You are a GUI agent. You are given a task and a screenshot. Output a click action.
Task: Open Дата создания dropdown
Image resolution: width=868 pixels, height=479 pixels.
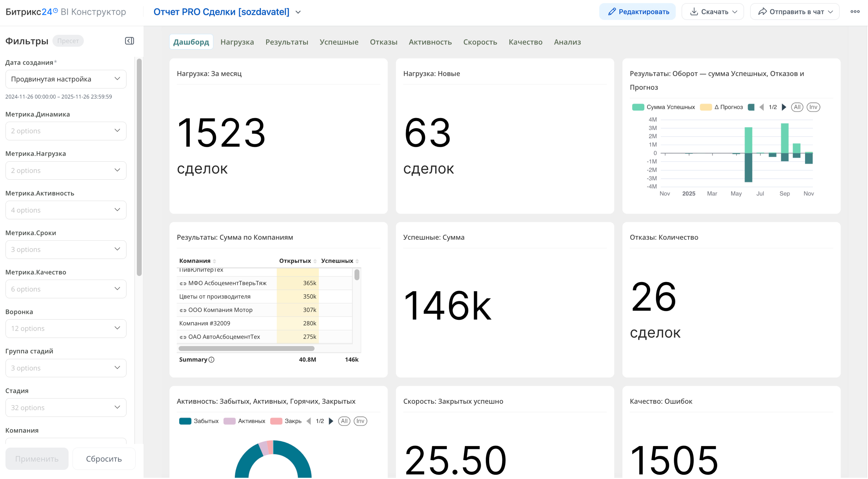[x=66, y=79]
